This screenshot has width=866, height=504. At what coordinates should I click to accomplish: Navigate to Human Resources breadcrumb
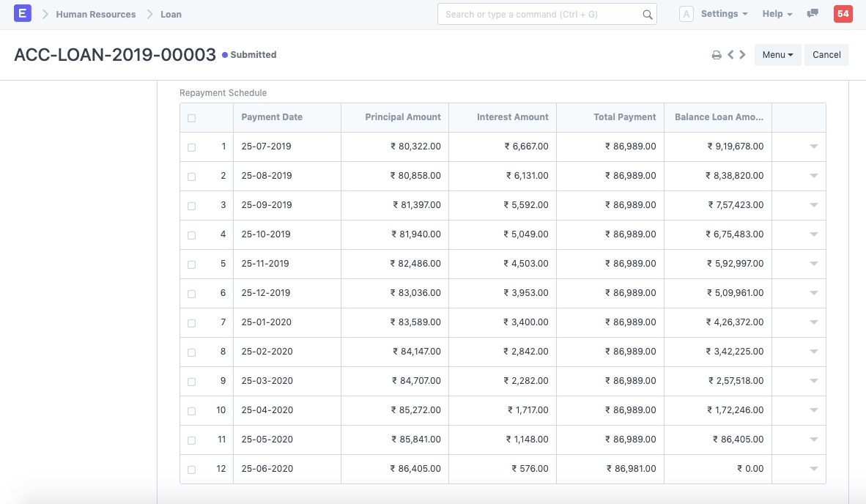click(x=96, y=14)
